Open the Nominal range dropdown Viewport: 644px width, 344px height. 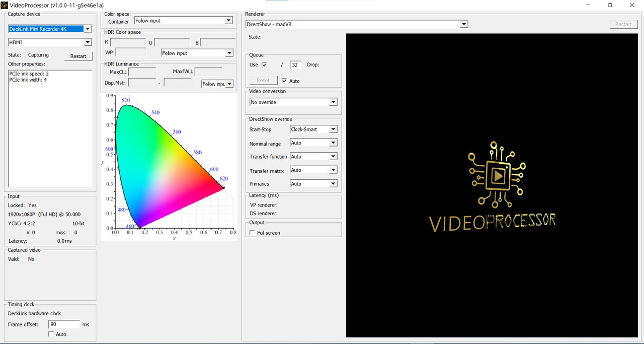click(x=313, y=143)
